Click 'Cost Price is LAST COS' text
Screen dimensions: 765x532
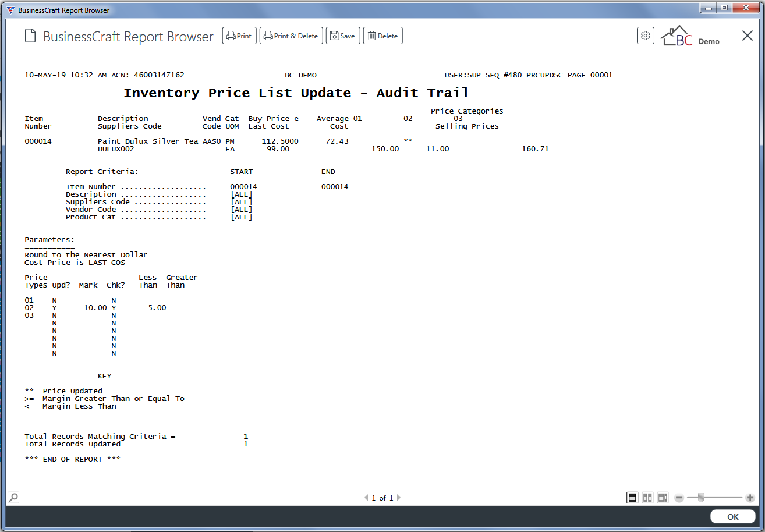point(75,263)
